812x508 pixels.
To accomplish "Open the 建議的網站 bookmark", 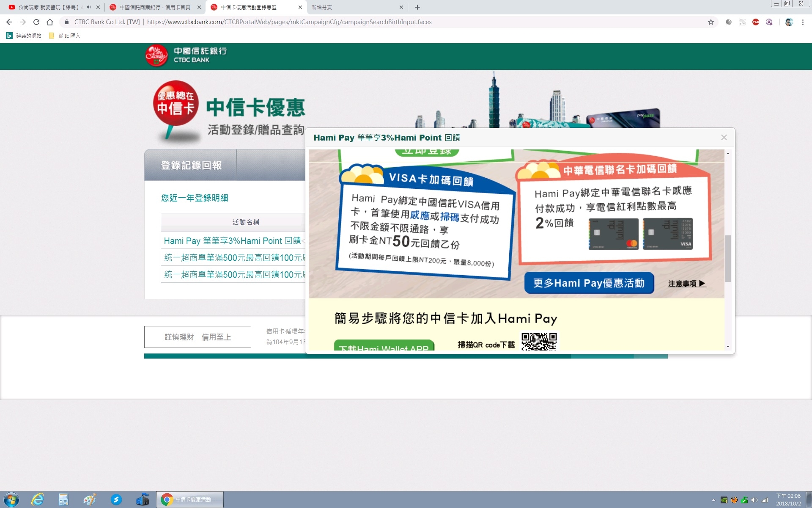I will point(24,36).
